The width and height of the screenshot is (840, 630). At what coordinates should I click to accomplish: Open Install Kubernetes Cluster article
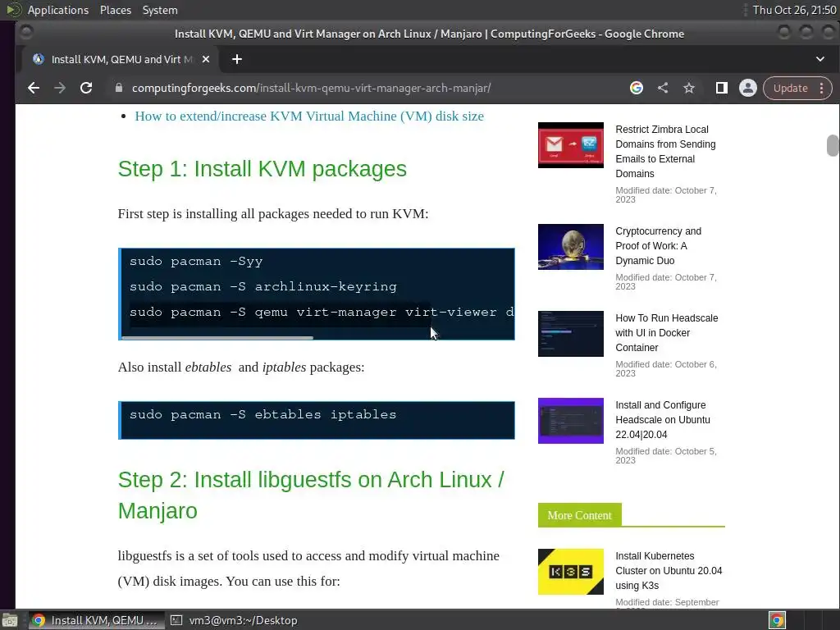tap(669, 571)
